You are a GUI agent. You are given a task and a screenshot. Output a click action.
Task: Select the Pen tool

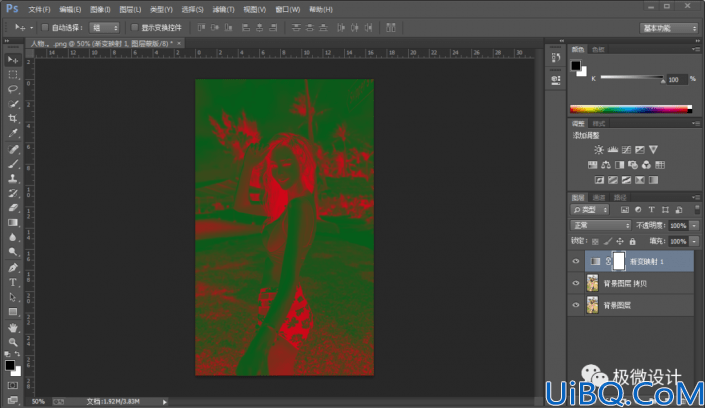[x=13, y=268]
